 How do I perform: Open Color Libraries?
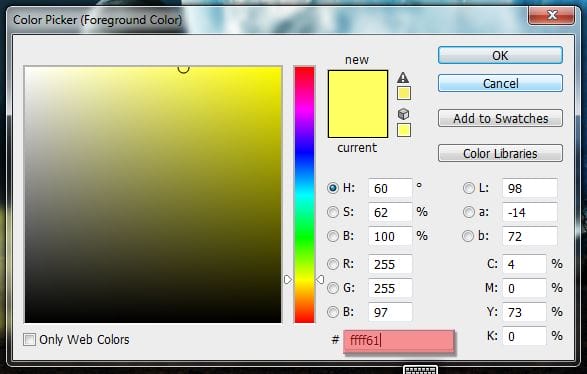coord(500,153)
